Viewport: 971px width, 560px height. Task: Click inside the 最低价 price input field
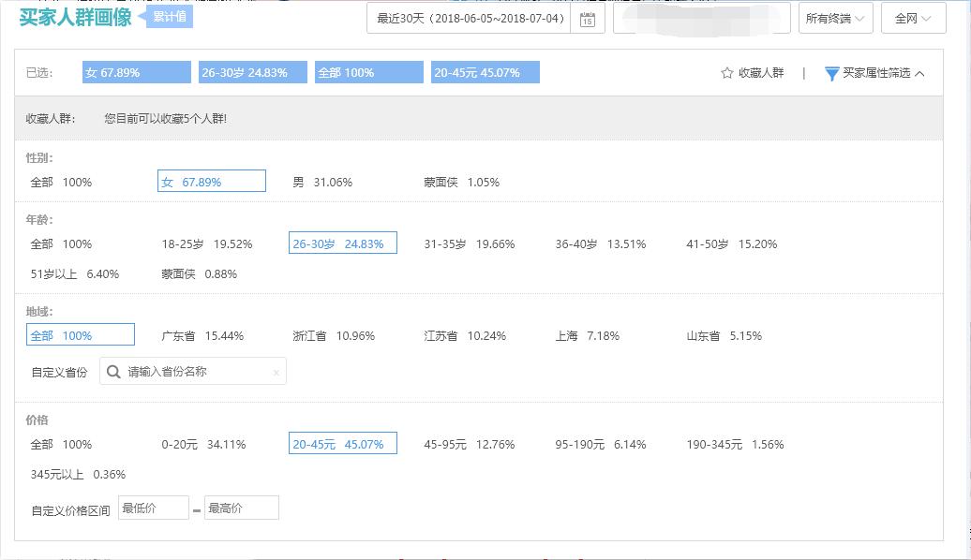(x=153, y=507)
